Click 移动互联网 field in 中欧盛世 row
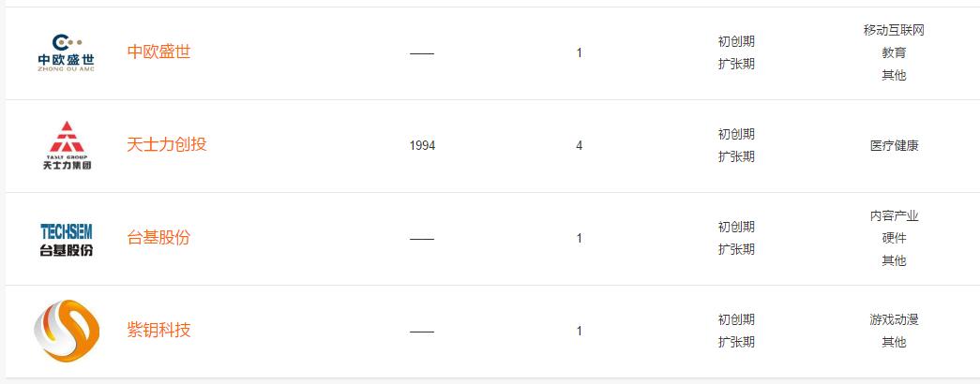Image resolution: width=980 pixels, height=384 pixels. [894, 31]
